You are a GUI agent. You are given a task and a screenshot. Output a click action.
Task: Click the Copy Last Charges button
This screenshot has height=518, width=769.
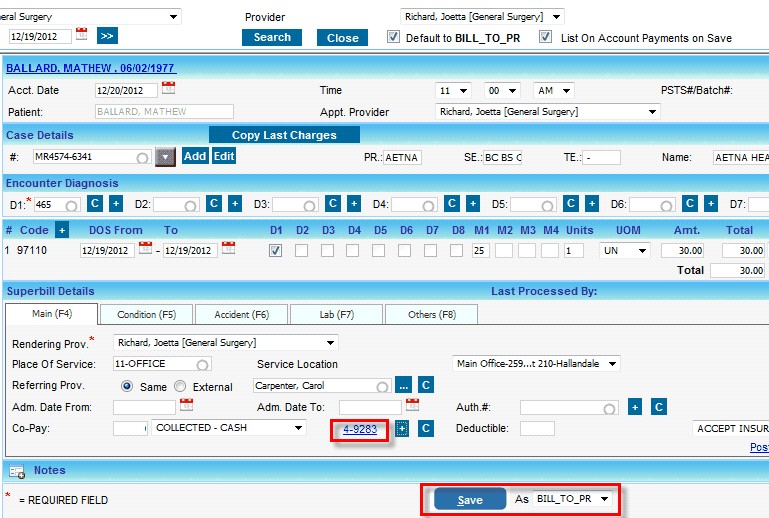pos(284,135)
